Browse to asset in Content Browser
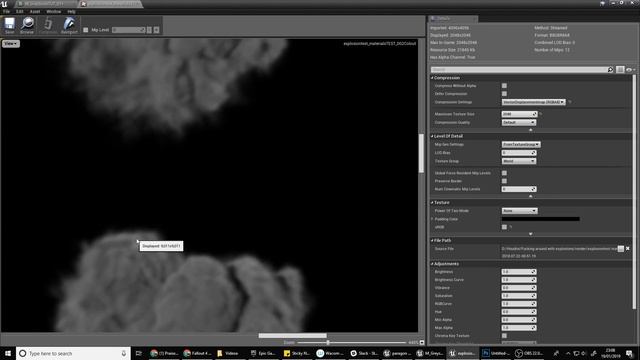Screen dimensions: 640x360 coord(27,25)
